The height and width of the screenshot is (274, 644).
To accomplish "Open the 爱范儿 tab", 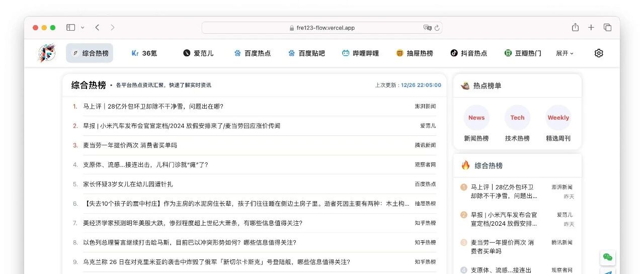I will 198,53.
